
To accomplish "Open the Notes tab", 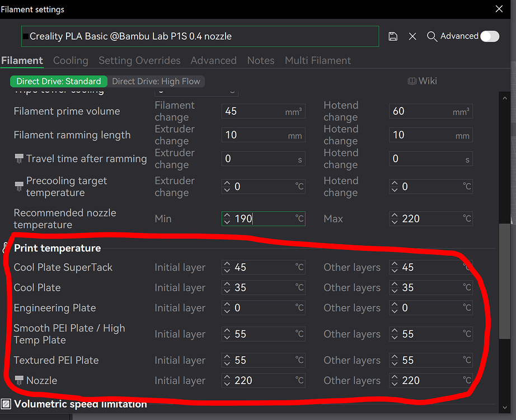I will tap(261, 60).
